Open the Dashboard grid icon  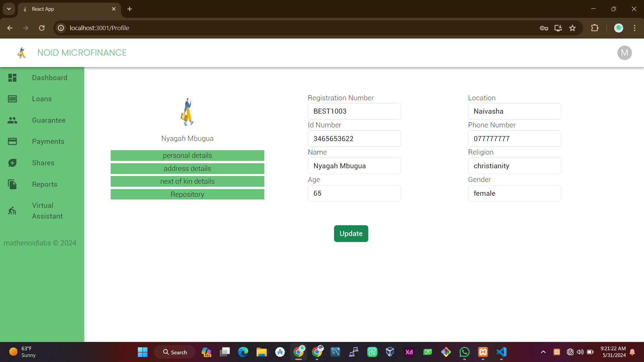[x=12, y=78]
